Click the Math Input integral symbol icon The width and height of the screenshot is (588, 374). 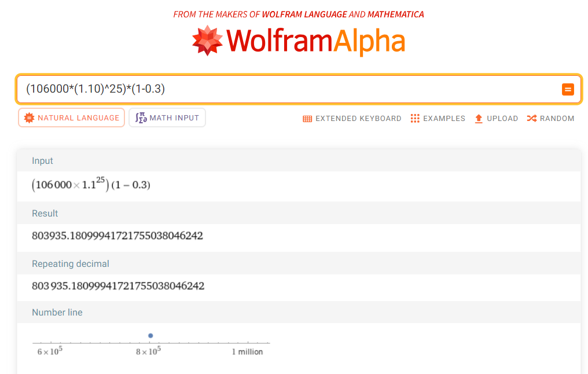click(x=140, y=118)
